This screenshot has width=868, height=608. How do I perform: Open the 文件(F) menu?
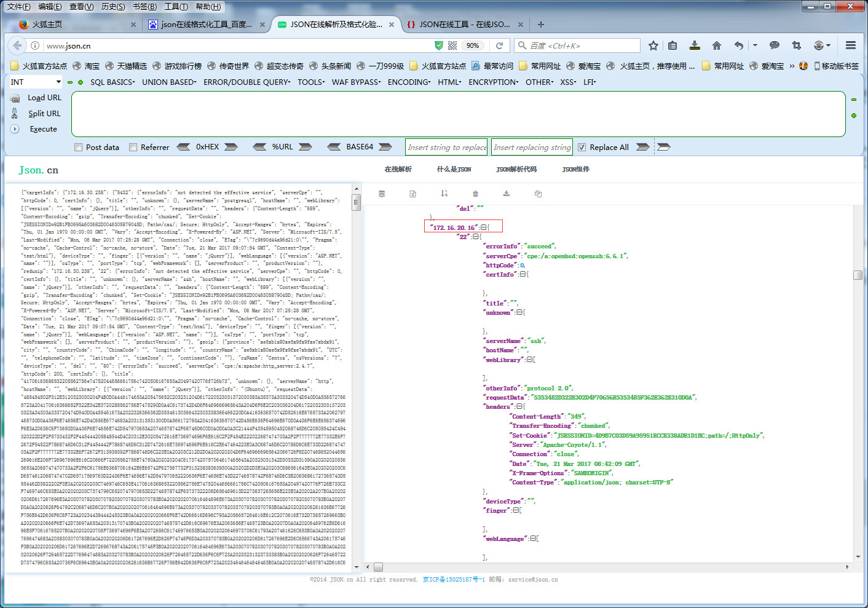click(x=18, y=7)
